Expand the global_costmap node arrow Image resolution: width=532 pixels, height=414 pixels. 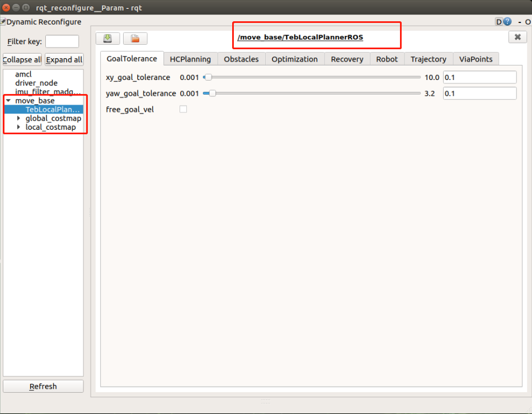[x=18, y=119]
